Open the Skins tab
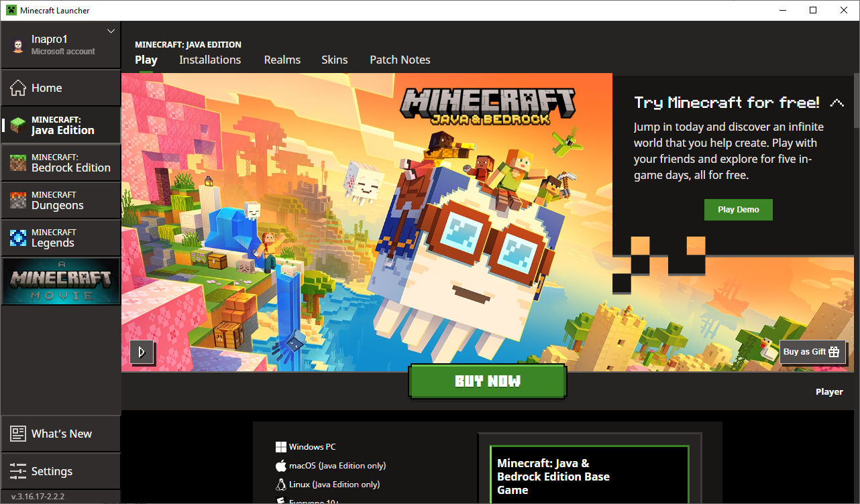860x504 pixels. tap(335, 60)
